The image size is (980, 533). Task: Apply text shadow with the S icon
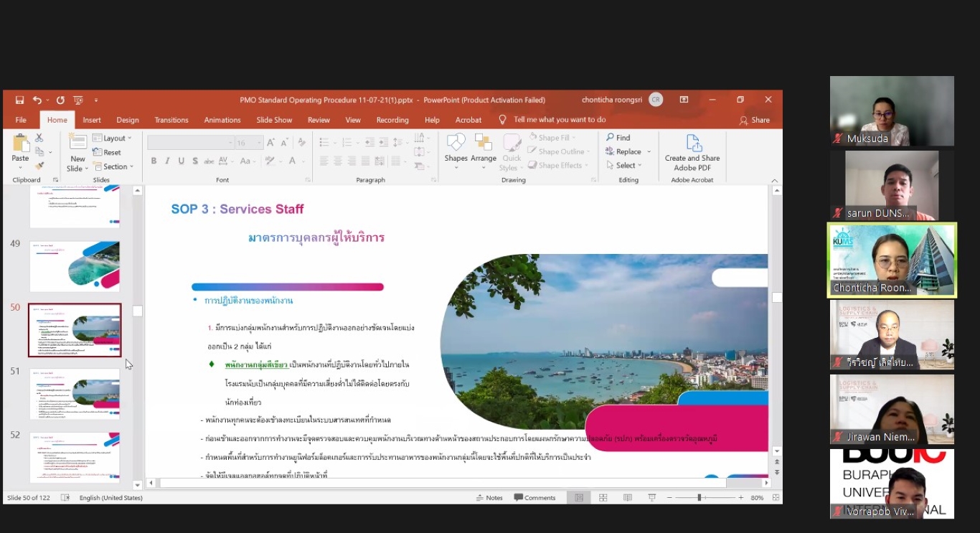[x=195, y=161]
